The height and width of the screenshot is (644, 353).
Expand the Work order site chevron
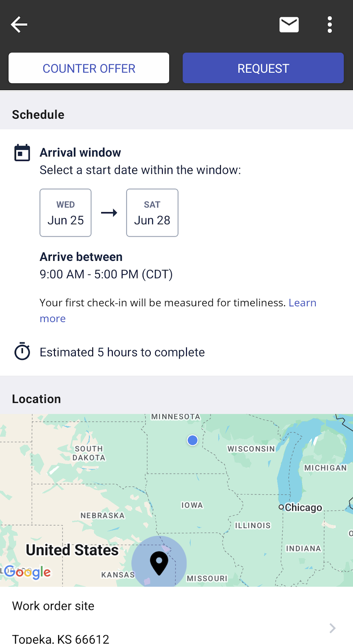tap(332, 628)
